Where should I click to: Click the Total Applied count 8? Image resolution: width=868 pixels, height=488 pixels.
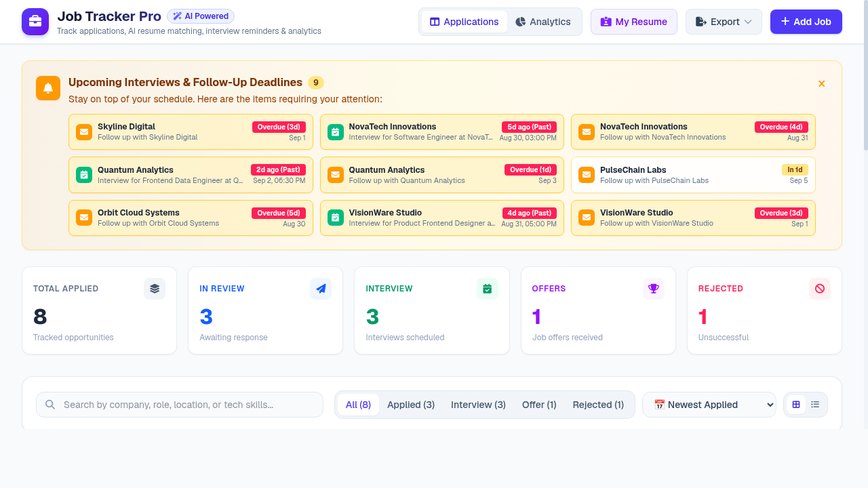coord(40,317)
